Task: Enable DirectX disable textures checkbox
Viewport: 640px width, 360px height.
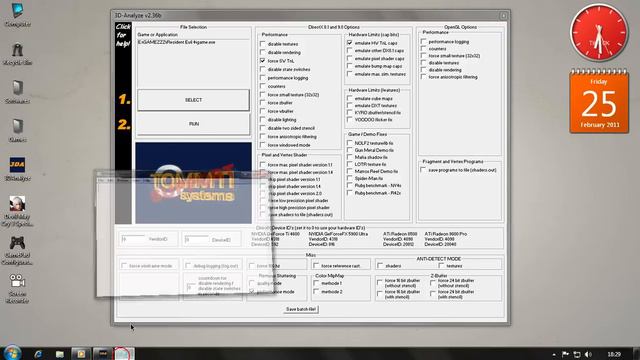Action: tap(262, 44)
